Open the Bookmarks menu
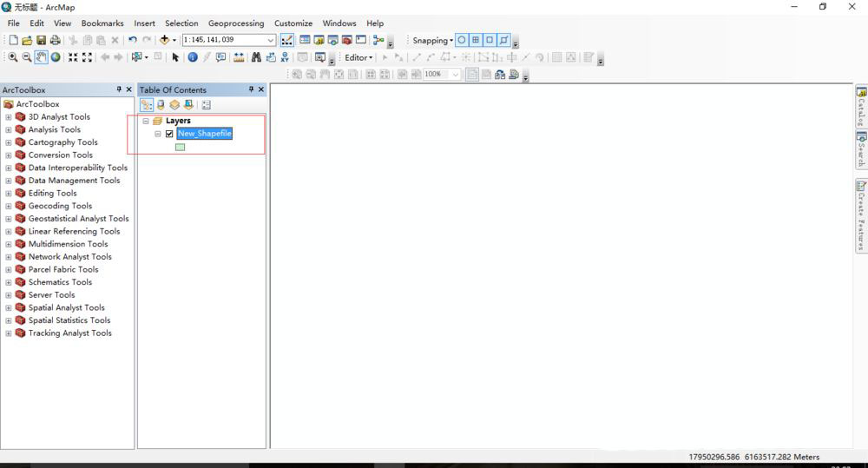This screenshot has height=468, width=868. (x=102, y=23)
